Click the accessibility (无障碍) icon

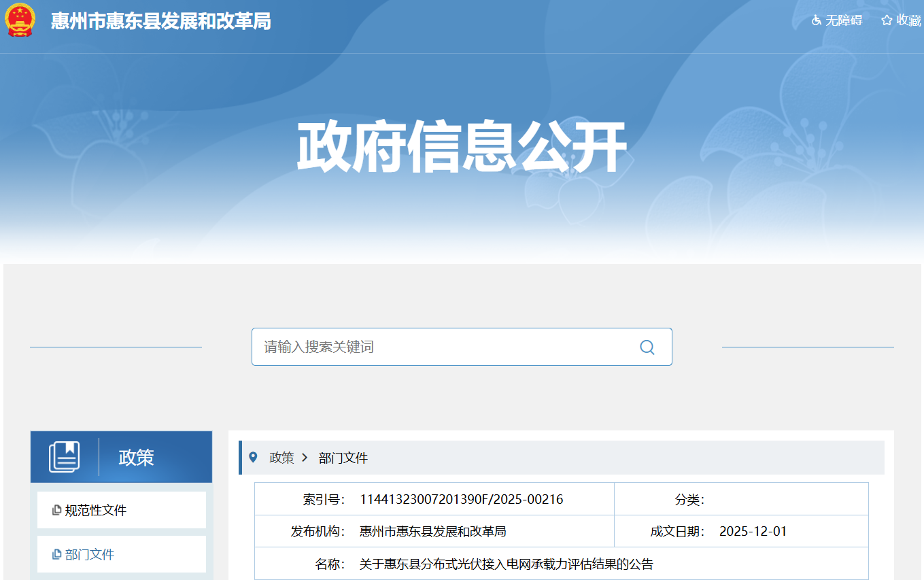pos(816,20)
